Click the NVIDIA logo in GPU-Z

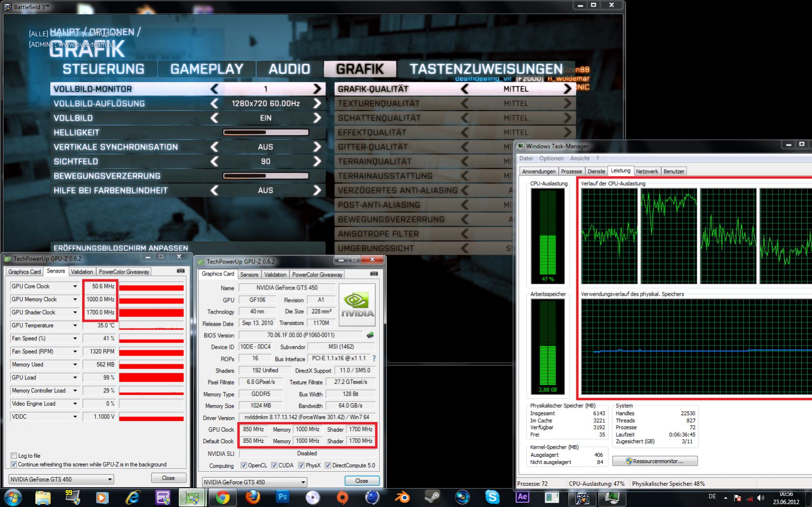357,304
